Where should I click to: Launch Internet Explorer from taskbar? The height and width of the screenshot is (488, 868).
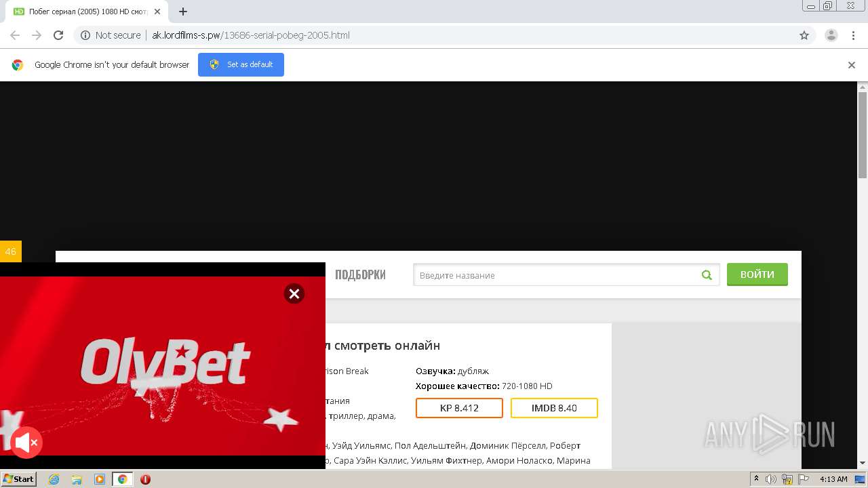[54, 479]
